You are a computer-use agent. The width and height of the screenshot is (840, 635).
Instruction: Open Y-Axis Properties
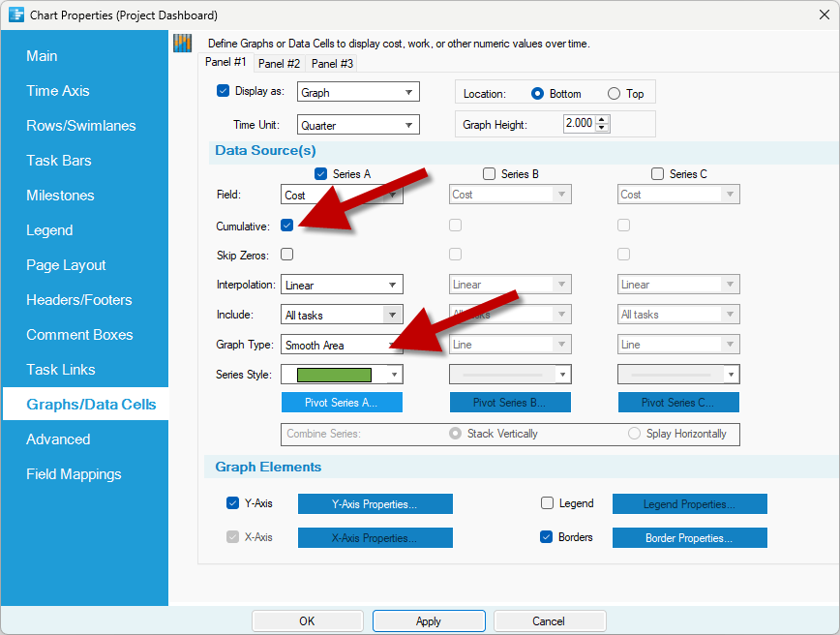click(375, 503)
